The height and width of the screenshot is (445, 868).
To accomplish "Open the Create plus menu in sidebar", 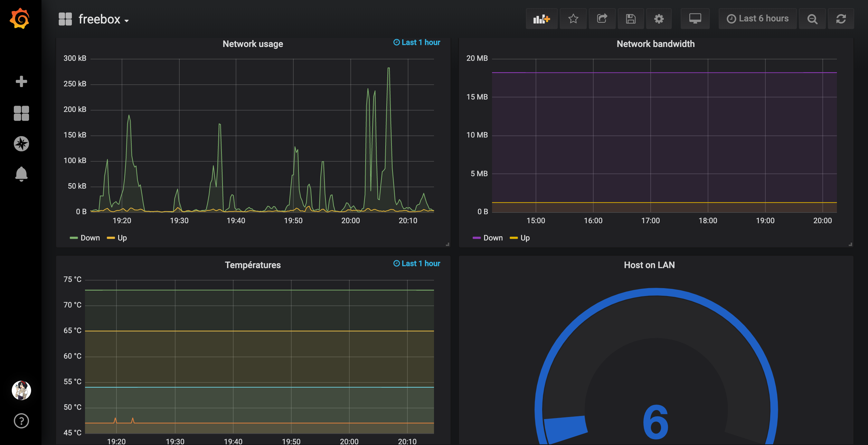I will [x=21, y=82].
